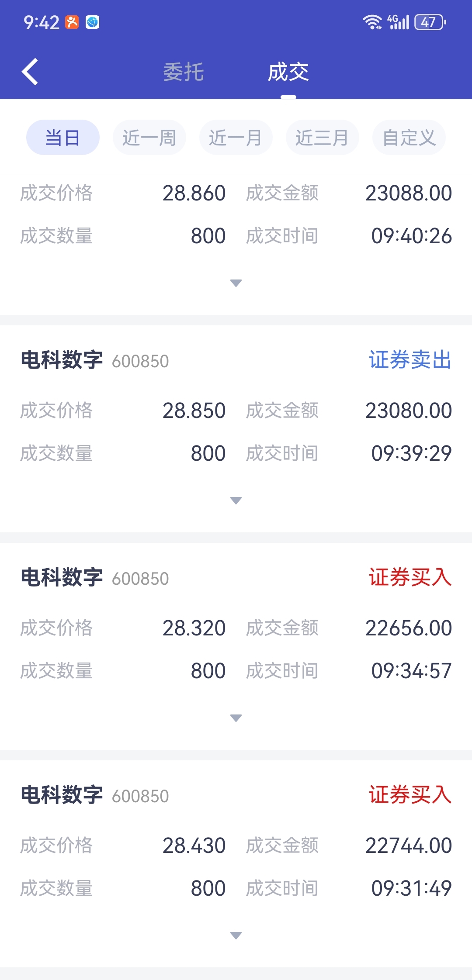Expand details of the 09:39:29 sell trade

[x=236, y=500]
